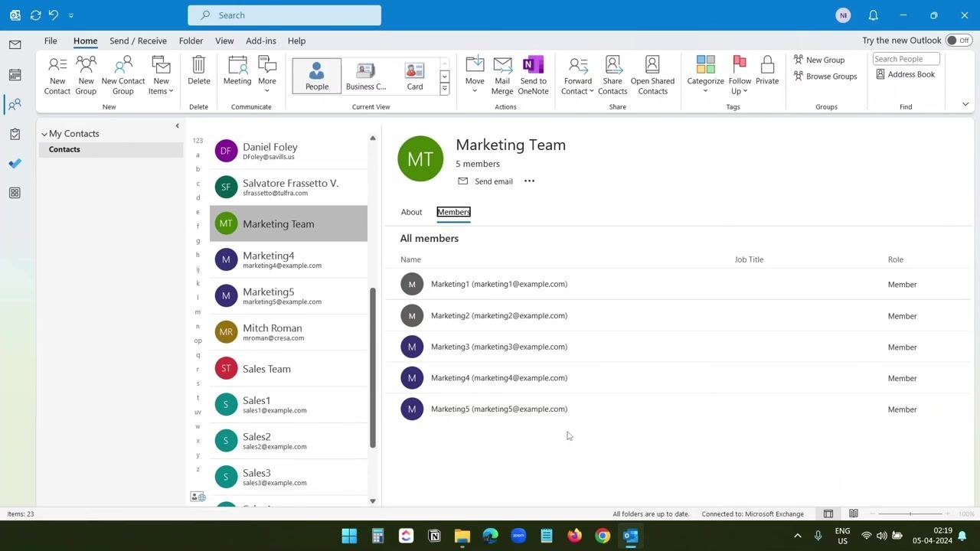Screen dimensions: 980x551
Task: Click the Reading view status bar icon
Action: click(854, 514)
